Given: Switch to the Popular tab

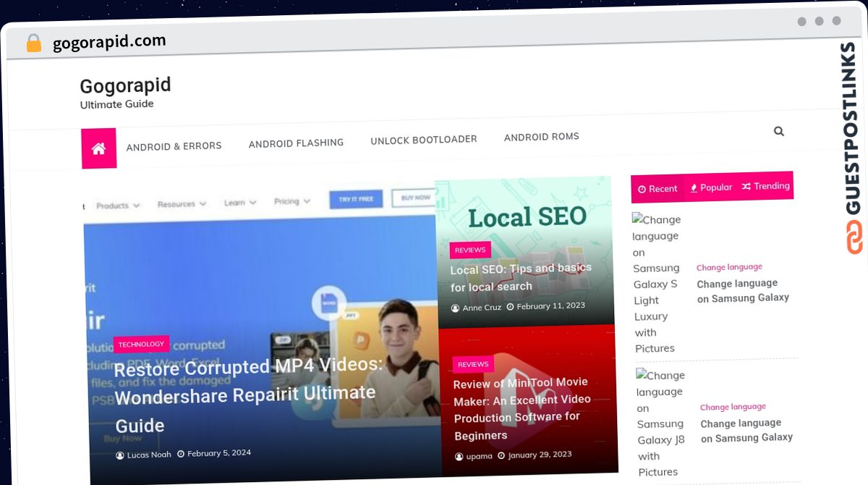Looking at the screenshot, I should 711,187.
